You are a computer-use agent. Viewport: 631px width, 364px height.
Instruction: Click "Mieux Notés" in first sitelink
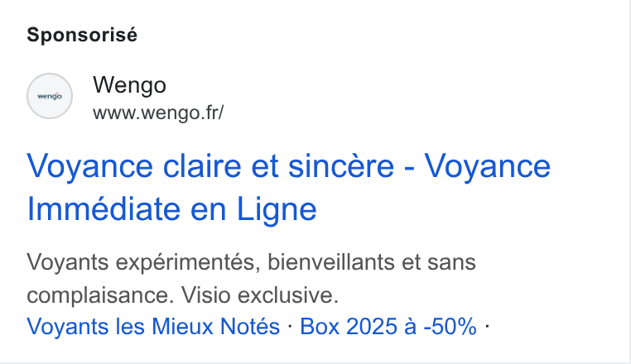pyautogui.click(x=215, y=326)
